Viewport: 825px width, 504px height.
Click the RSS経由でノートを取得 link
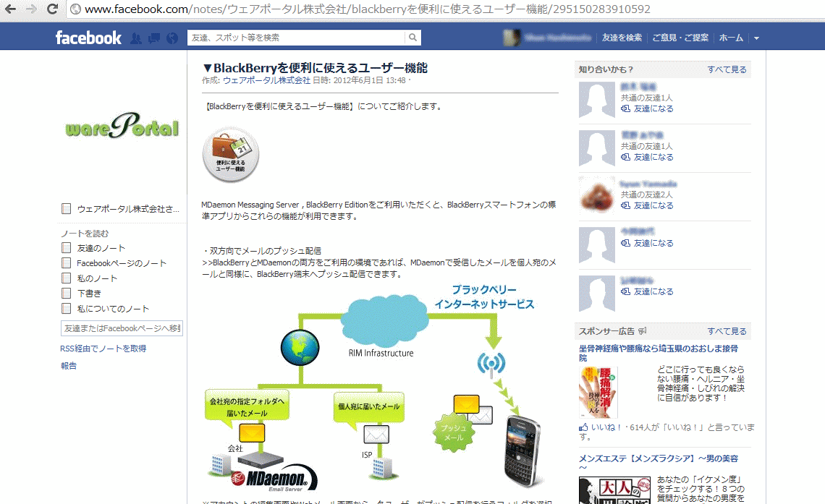pyautogui.click(x=103, y=349)
